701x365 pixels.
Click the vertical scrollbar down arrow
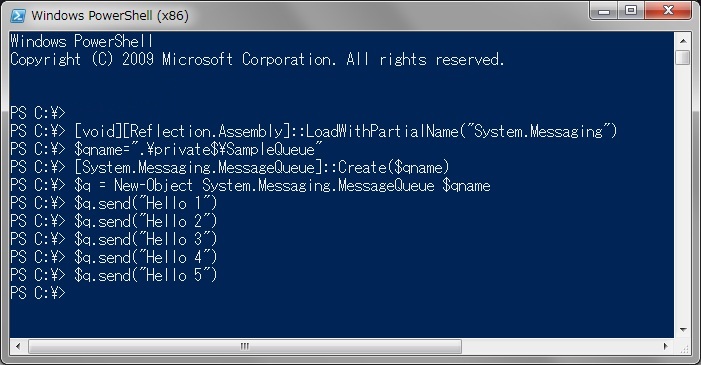tap(683, 330)
